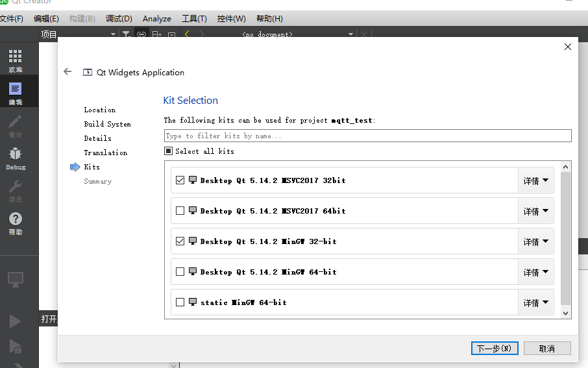Switch to Edit mode in sidebar

16,93
